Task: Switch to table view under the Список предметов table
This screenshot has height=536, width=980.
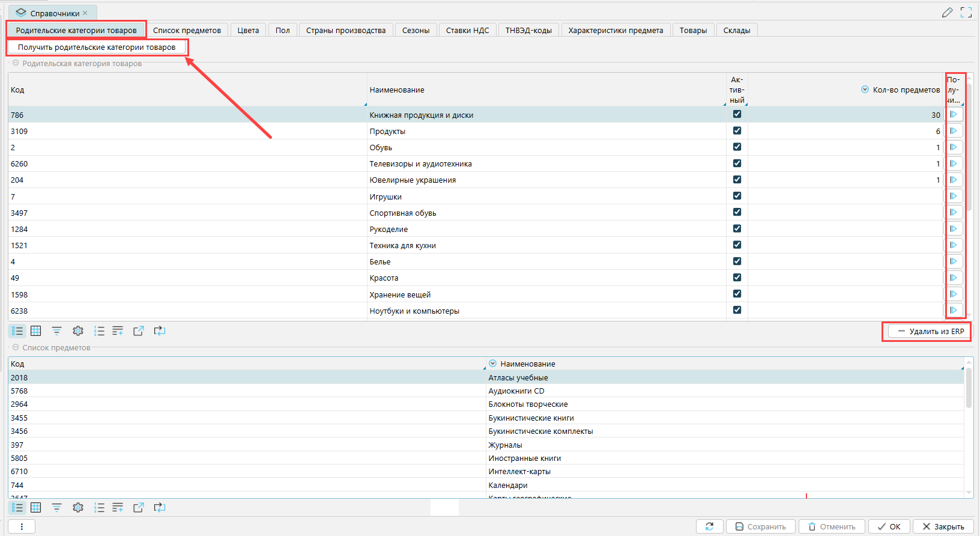Action: [x=36, y=508]
